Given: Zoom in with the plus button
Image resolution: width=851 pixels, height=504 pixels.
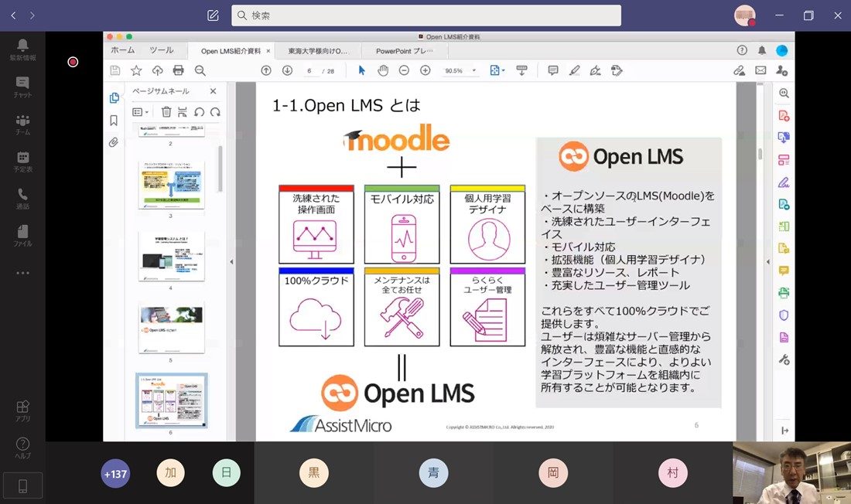Looking at the screenshot, I should (x=425, y=70).
